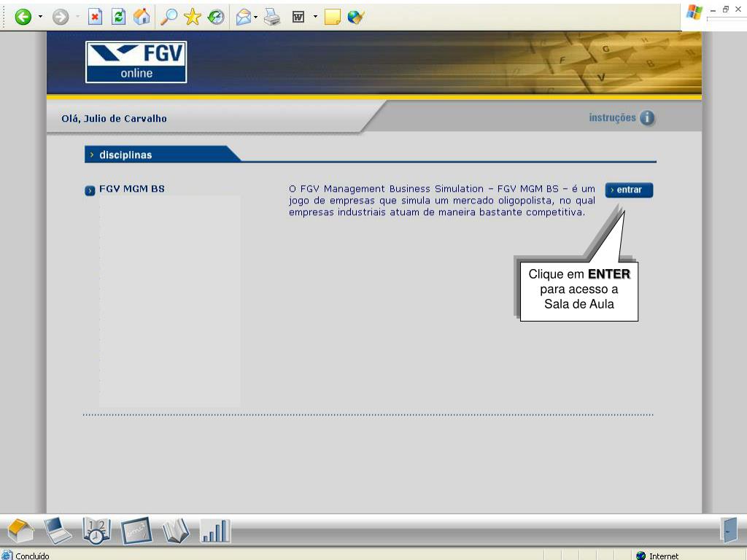
Task: Go back with the green Back arrow
Action: point(23,17)
